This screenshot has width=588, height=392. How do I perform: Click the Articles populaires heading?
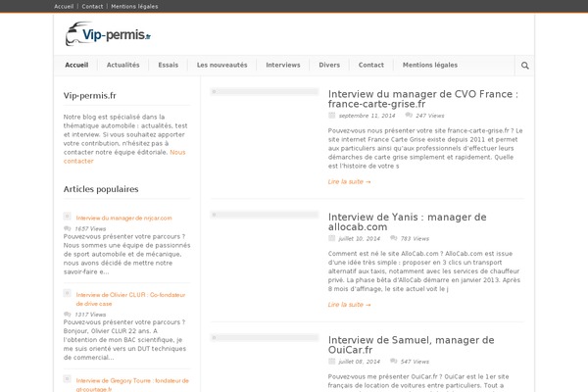(101, 189)
